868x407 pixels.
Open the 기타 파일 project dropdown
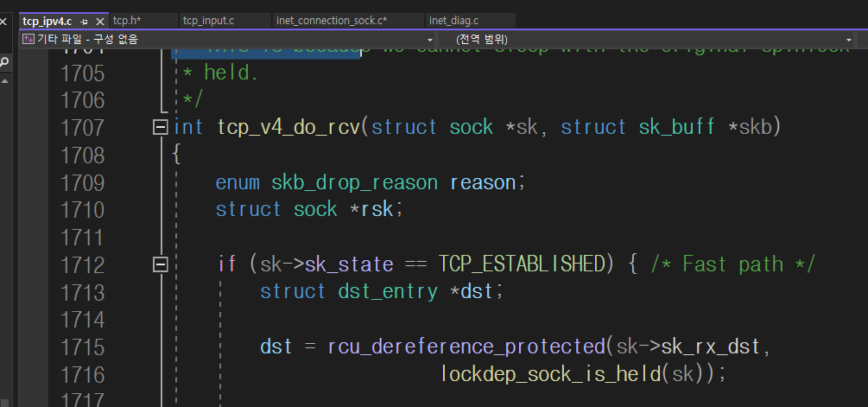430,40
